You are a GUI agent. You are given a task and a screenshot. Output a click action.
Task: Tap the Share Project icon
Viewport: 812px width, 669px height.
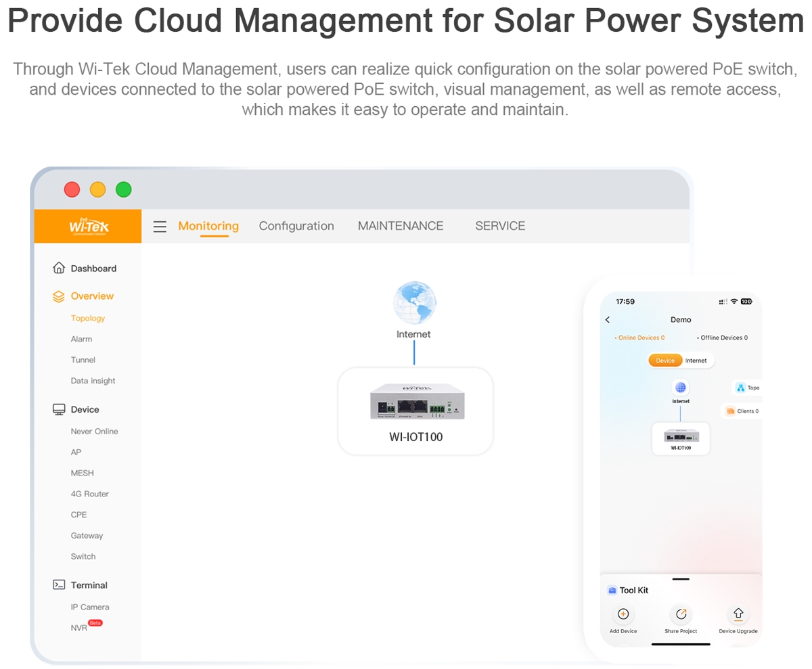point(680,614)
